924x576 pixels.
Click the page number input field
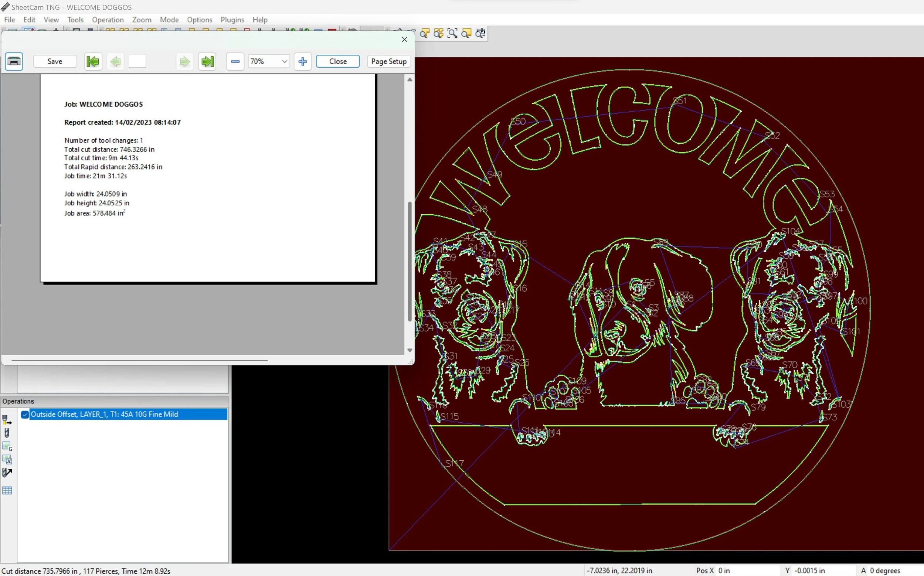pos(137,61)
